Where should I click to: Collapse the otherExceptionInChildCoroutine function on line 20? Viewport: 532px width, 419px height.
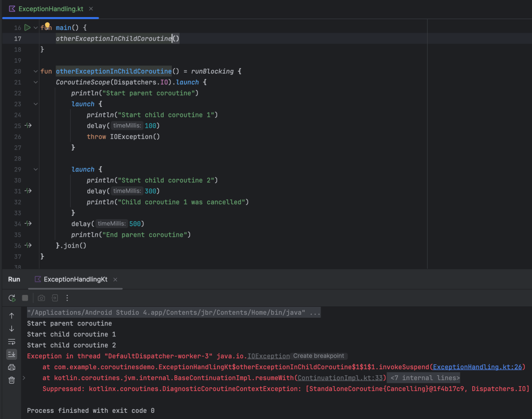pos(35,71)
